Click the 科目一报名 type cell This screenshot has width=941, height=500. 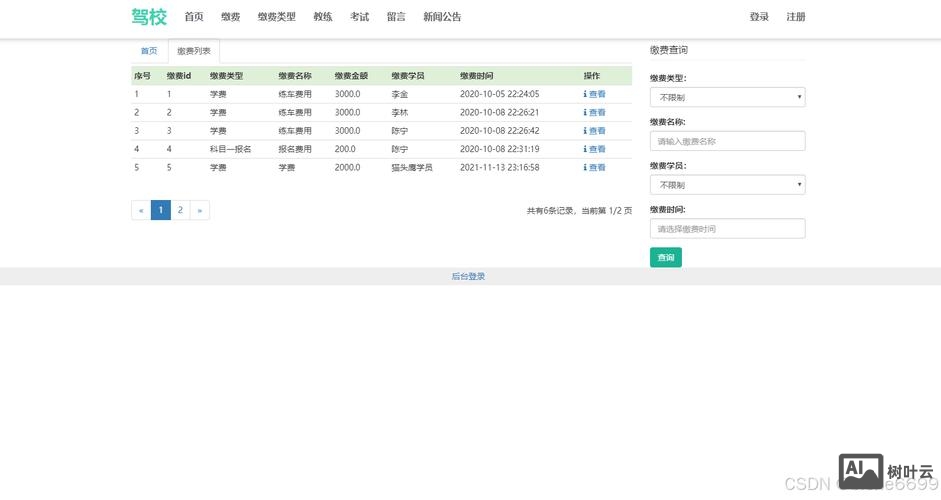(230, 149)
